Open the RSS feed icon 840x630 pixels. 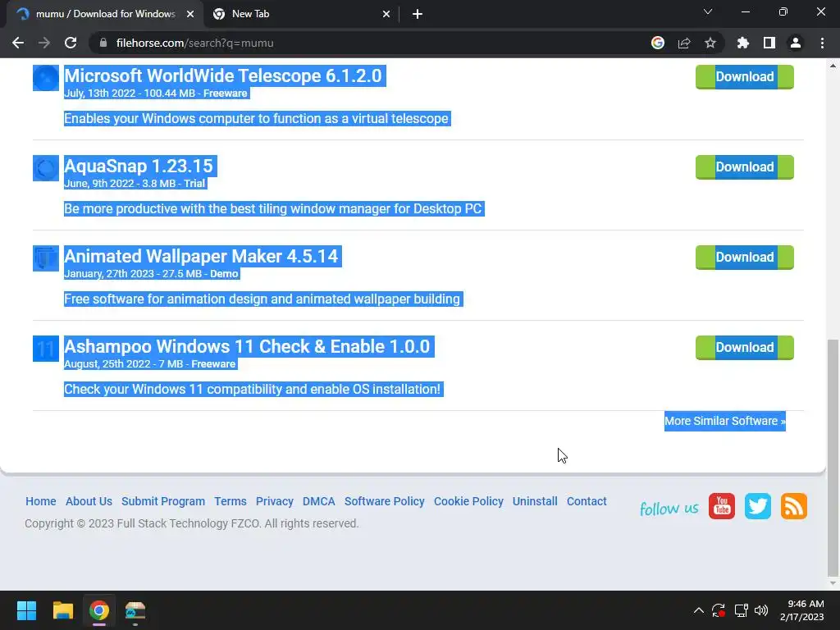(x=793, y=506)
